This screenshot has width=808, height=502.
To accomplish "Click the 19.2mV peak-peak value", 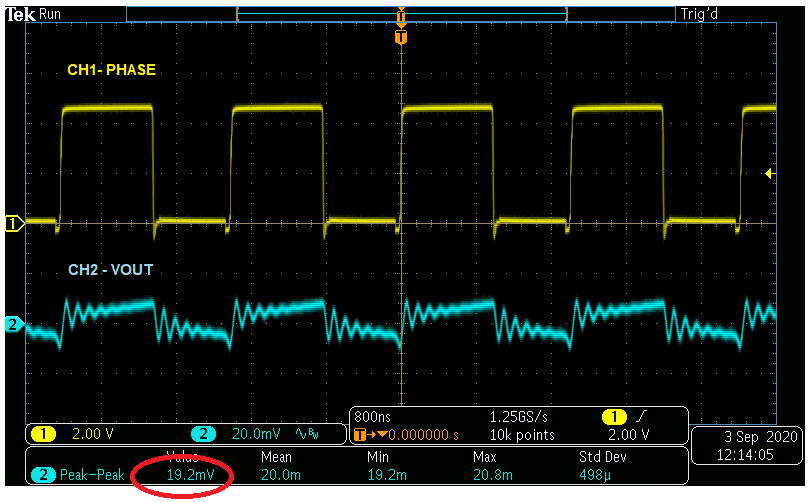I will pyautogui.click(x=191, y=475).
